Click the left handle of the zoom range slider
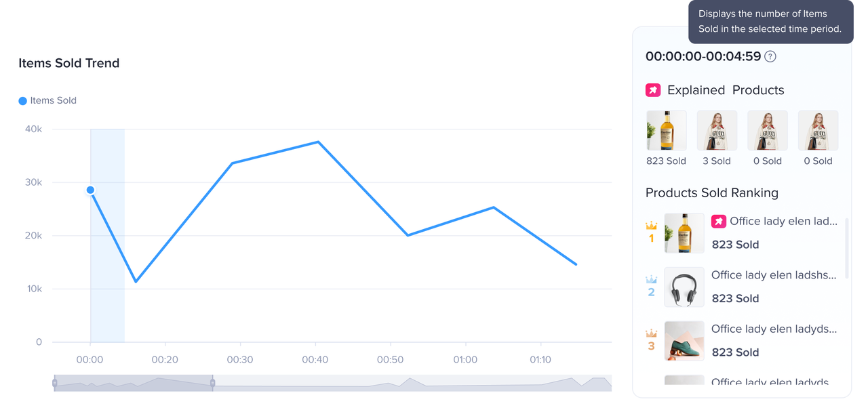This screenshot has height=410, width=868. [55, 384]
